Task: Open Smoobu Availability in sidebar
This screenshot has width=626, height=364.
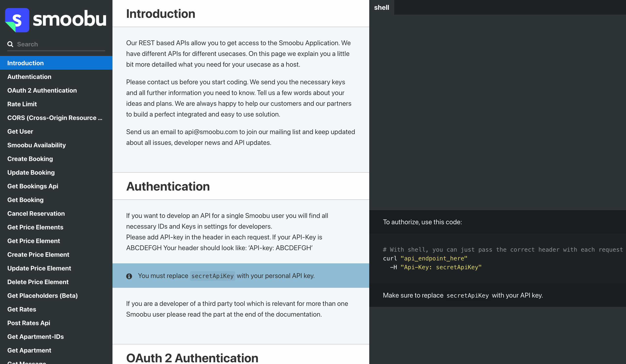Action: click(56, 145)
